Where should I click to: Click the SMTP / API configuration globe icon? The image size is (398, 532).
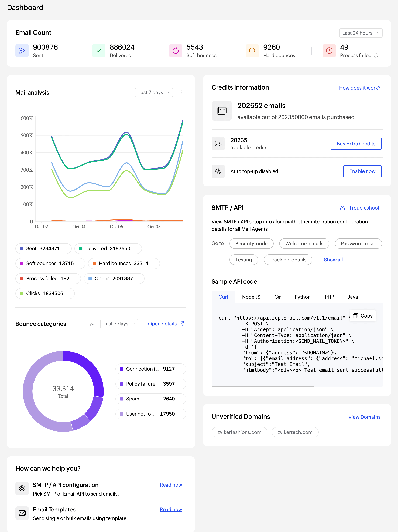[x=22, y=489]
